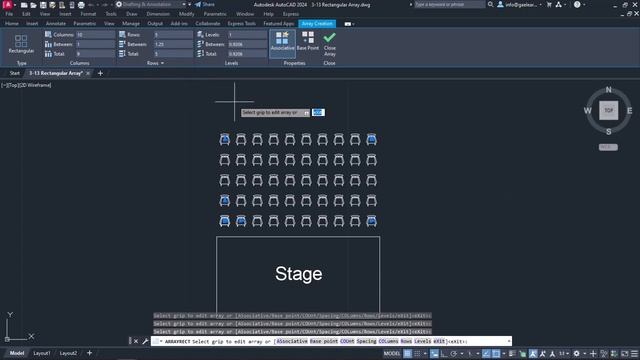640x360 pixels.
Task: Click the Levels option in command line
Action: click(x=422, y=341)
